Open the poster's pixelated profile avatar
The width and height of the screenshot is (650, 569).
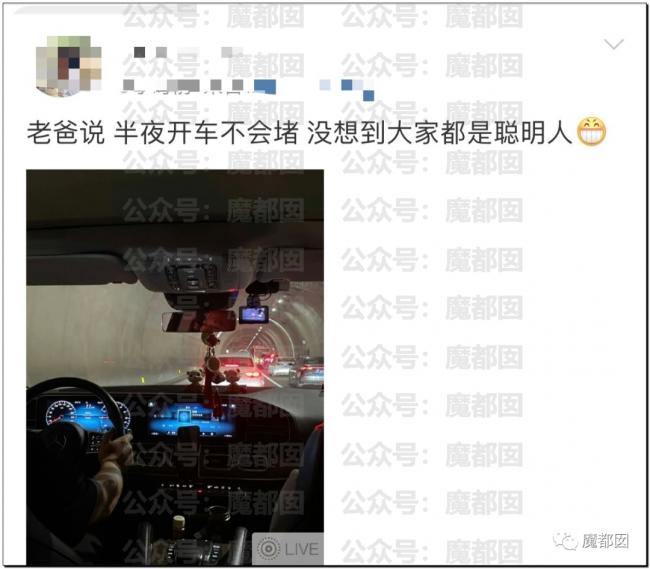[68, 66]
